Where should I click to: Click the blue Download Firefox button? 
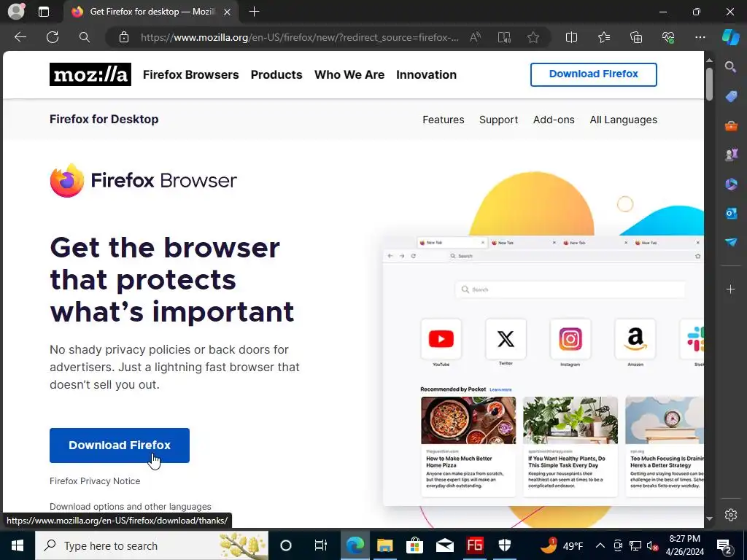click(x=120, y=446)
